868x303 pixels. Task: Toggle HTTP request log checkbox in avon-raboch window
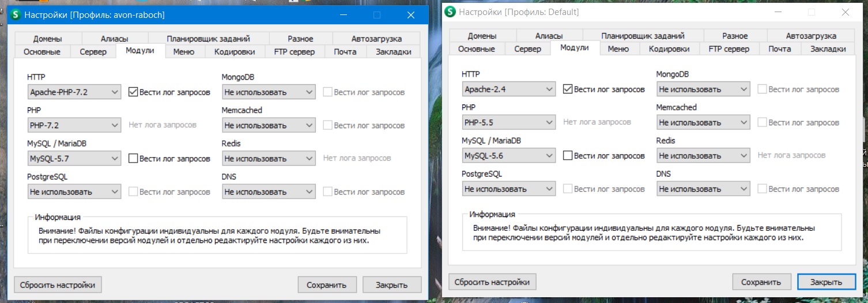133,92
